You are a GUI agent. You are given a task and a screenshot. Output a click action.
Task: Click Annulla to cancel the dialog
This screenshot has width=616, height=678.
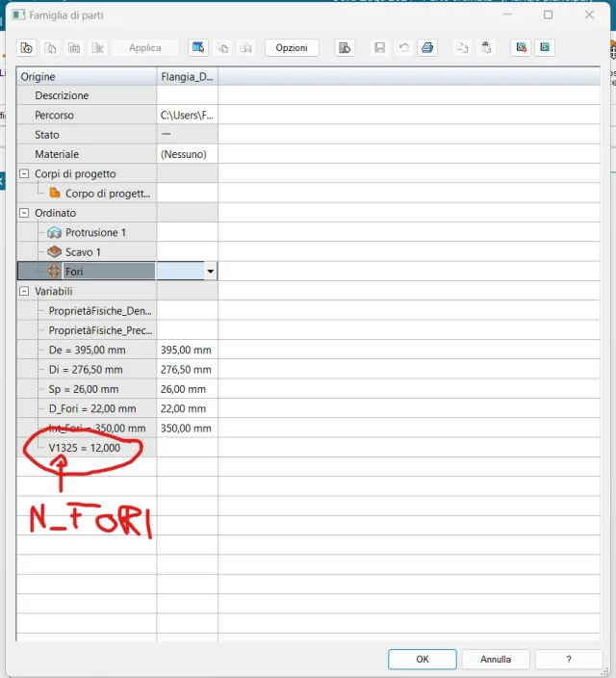point(496,660)
